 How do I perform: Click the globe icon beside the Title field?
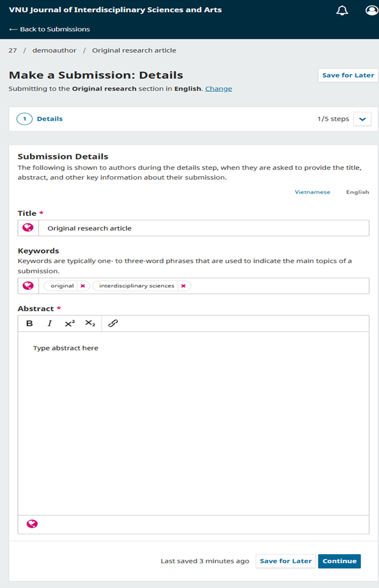tap(28, 228)
